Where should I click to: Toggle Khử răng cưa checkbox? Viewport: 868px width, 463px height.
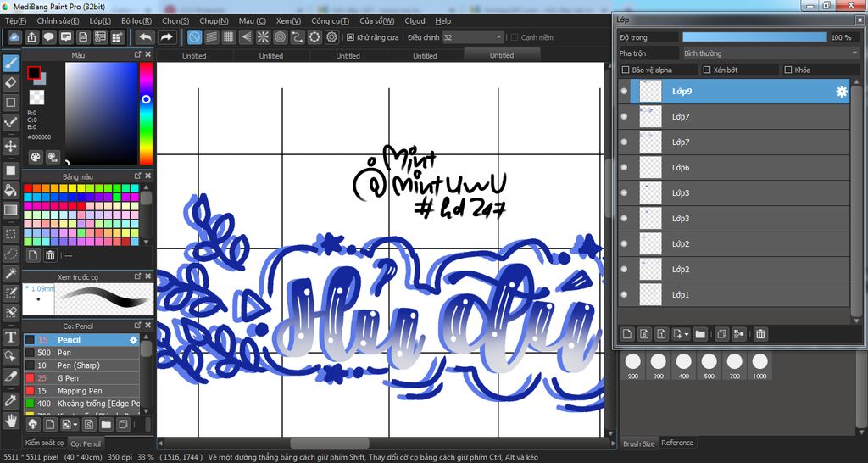pos(350,37)
